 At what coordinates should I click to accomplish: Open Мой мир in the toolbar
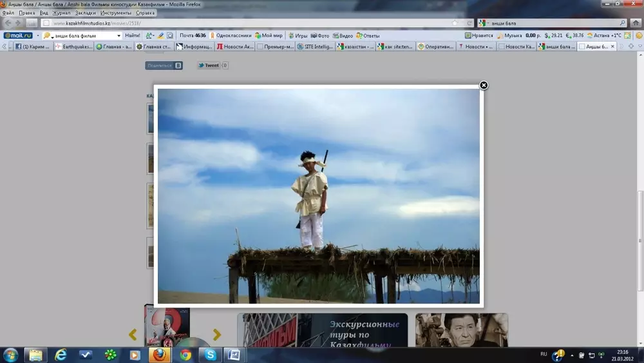coord(269,35)
